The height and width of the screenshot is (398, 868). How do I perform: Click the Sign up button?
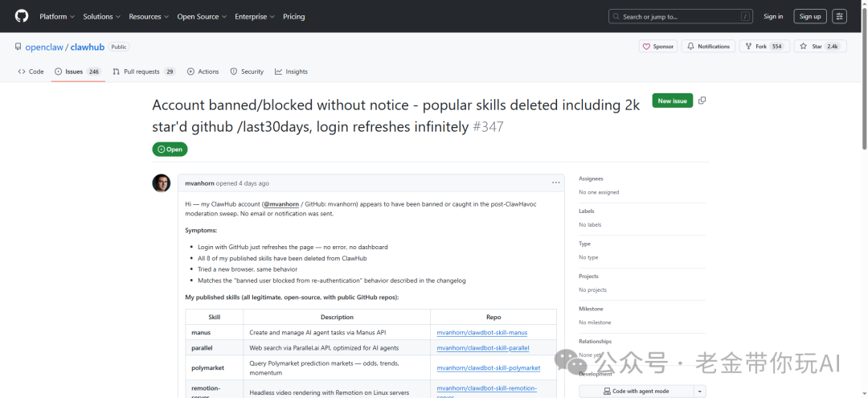click(810, 17)
